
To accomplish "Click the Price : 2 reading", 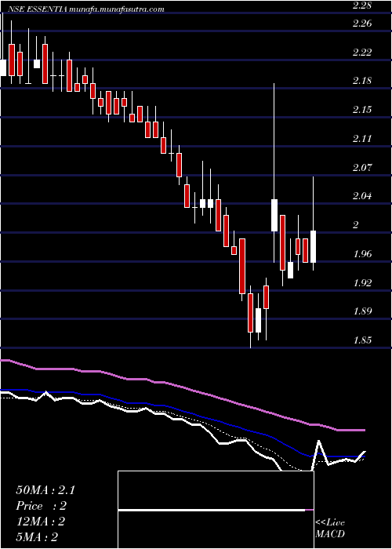I will (x=41, y=506).
